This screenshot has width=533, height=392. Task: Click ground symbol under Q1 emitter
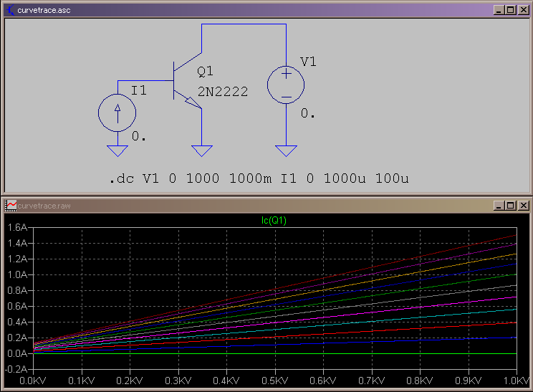pyautogui.click(x=201, y=151)
